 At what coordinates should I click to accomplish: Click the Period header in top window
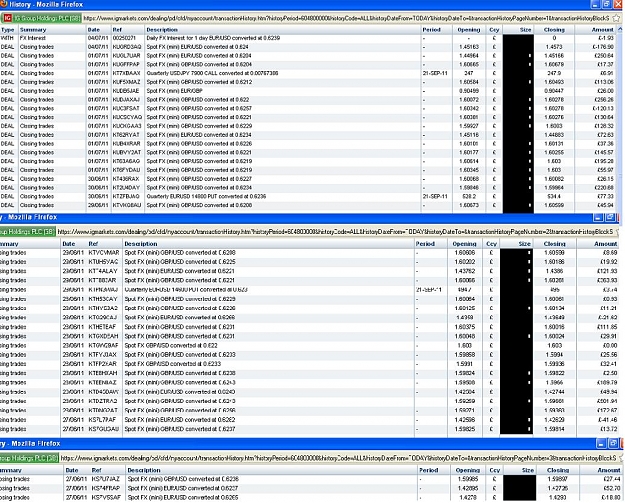click(x=431, y=29)
